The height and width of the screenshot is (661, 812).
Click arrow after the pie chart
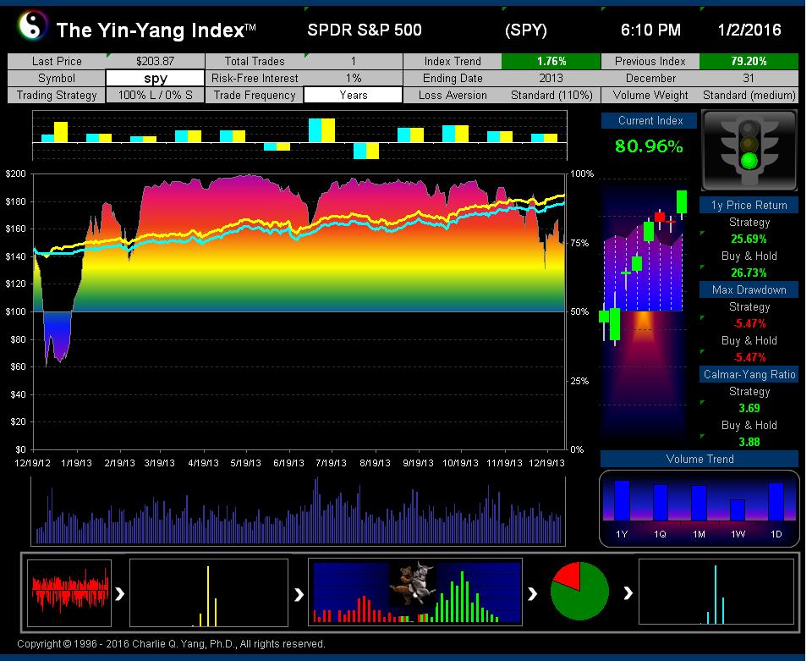click(628, 592)
